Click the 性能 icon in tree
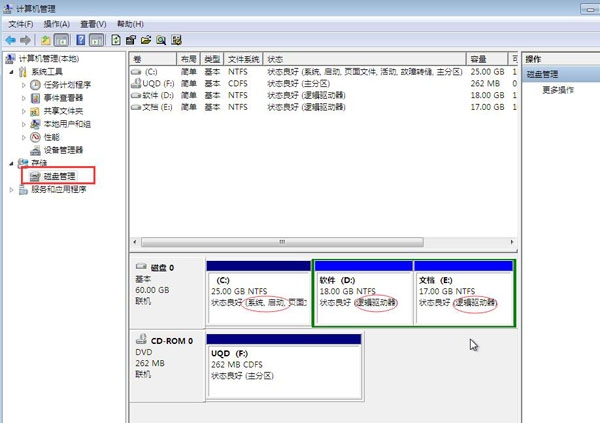600x423 pixels. coord(35,137)
